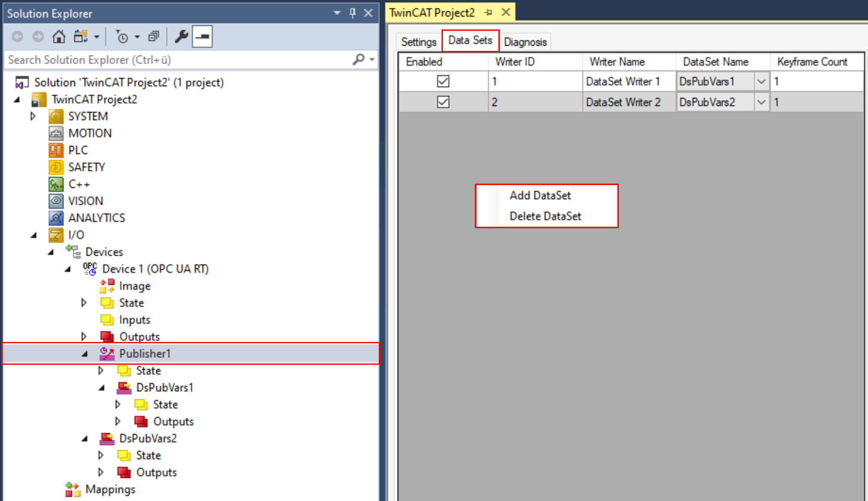Select the DsPubVars2 dataset icon
This screenshot has height=501, width=868.
point(107,438)
